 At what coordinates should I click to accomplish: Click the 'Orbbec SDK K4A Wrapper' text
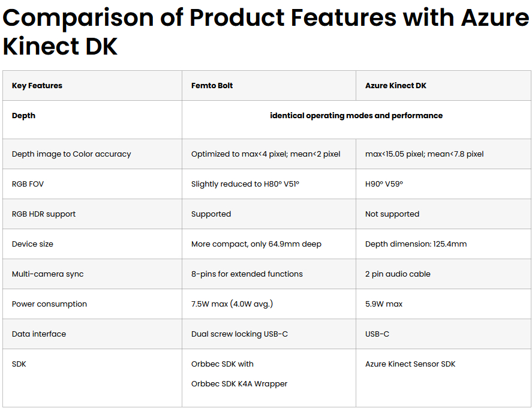(239, 384)
